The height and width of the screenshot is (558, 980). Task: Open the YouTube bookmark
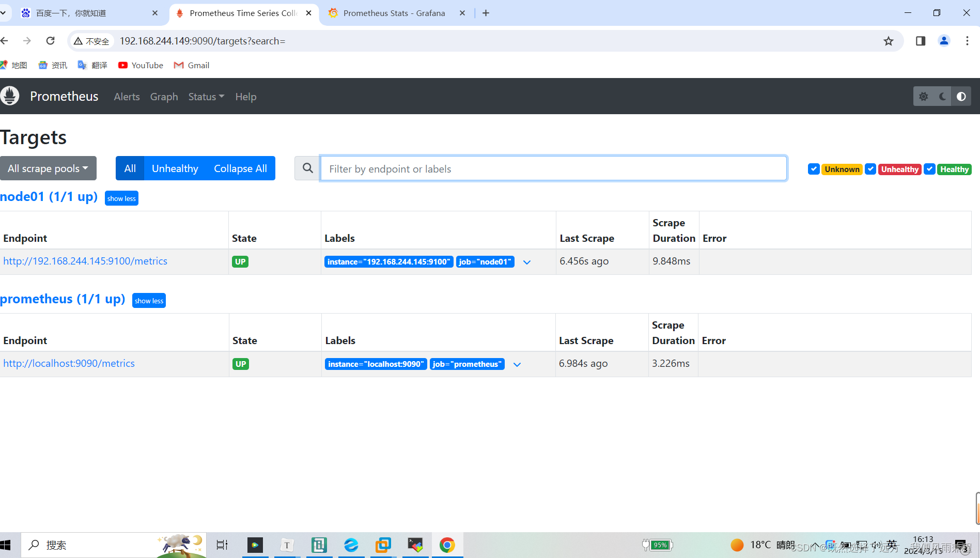(x=141, y=65)
